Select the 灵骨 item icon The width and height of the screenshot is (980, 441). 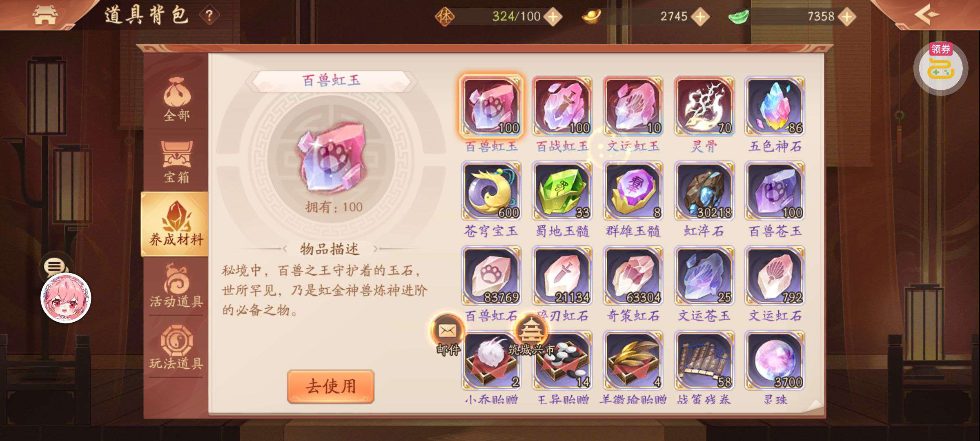pyautogui.click(x=704, y=106)
